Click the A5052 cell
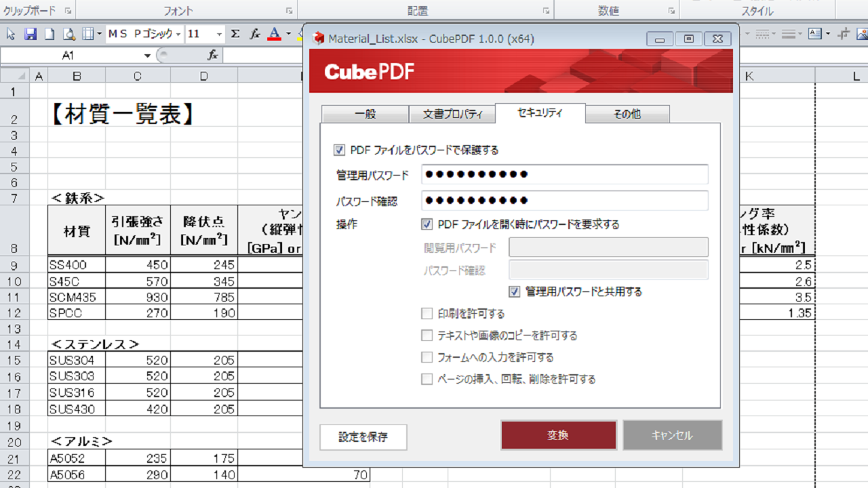The width and height of the screenshot is (868, 488). (x=77, y=459)
